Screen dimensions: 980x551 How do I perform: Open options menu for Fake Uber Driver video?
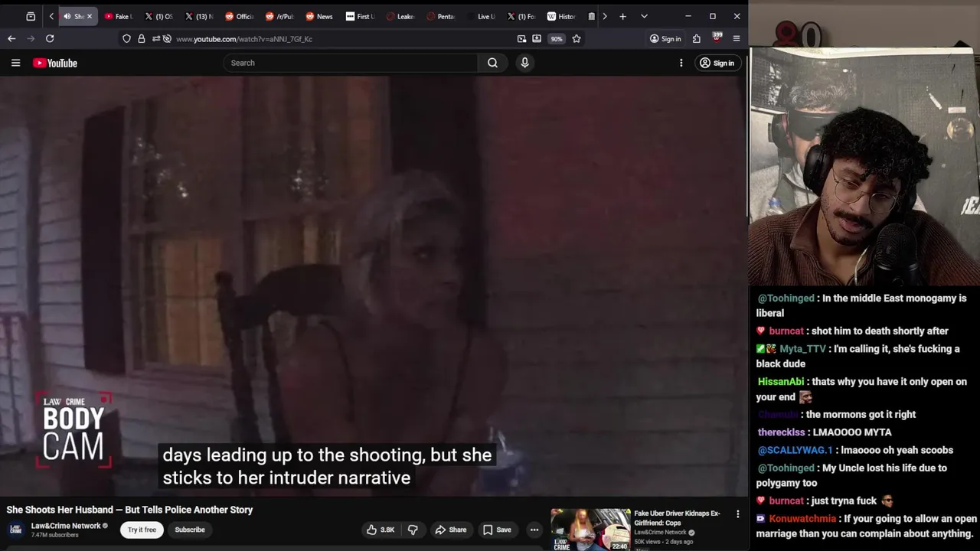(x=737, y=514)
